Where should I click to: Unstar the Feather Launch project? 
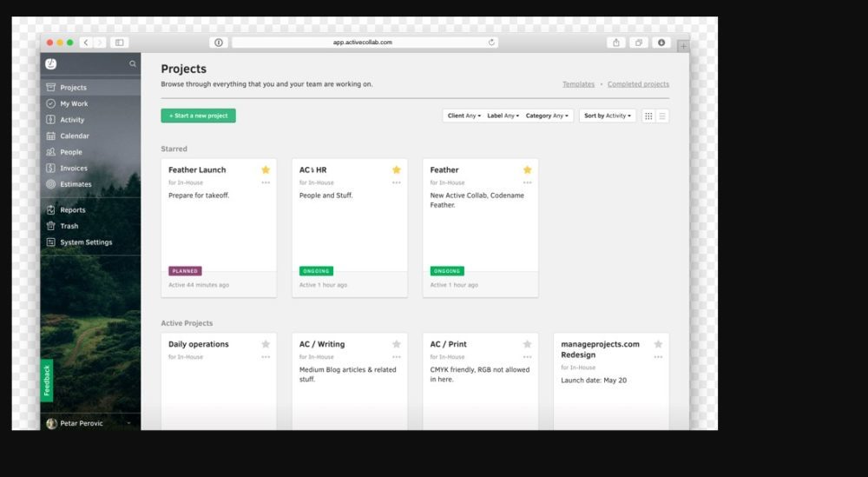[x=266, y=170]
